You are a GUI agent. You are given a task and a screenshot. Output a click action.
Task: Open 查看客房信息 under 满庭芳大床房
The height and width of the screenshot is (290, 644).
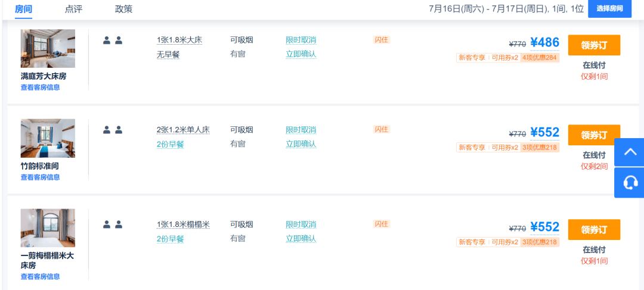pos(40,88)
